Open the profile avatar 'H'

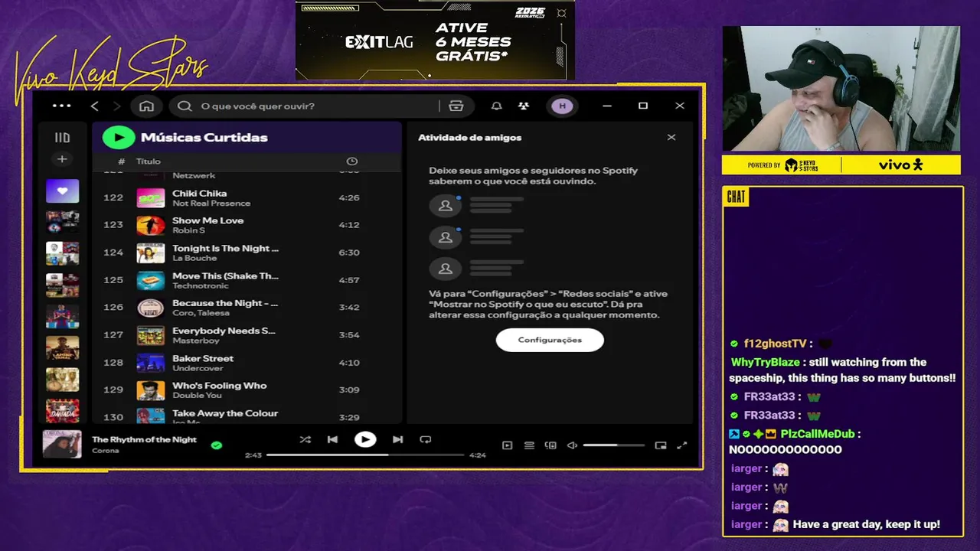tap(562, 106)
